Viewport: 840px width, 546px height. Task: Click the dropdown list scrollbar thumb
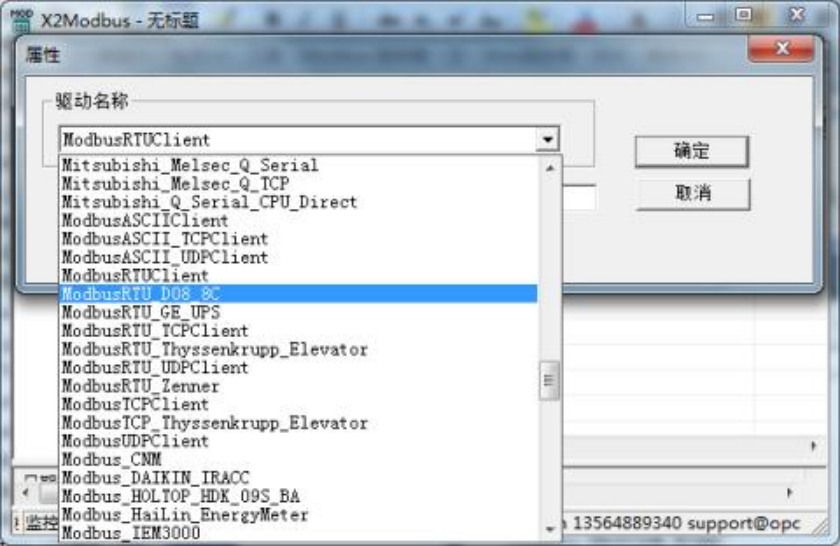[x=549, y=380]
